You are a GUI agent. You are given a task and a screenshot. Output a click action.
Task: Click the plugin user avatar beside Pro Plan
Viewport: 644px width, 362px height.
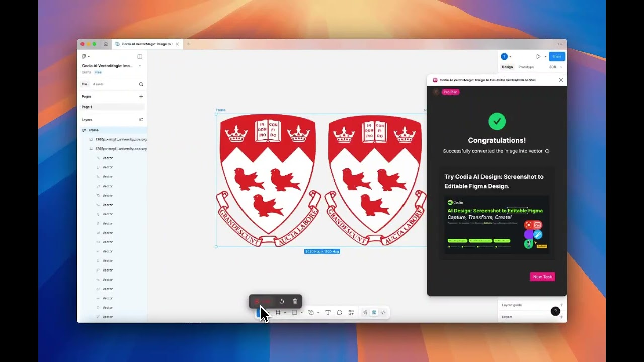(x=436, y=92)
